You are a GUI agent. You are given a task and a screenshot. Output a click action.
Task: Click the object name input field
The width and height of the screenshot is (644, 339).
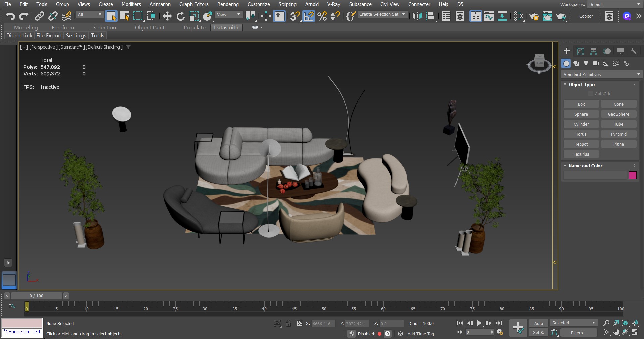[595, 175]
